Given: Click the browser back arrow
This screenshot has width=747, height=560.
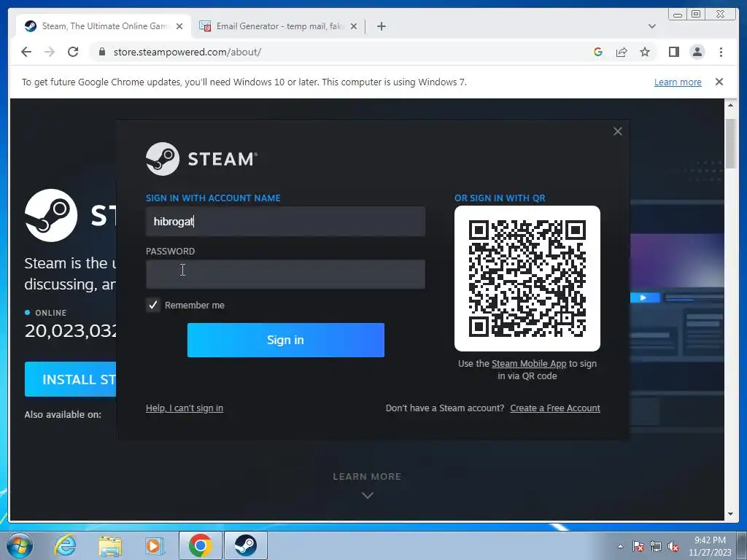Looking at the screenshot, I should (26, 52).
